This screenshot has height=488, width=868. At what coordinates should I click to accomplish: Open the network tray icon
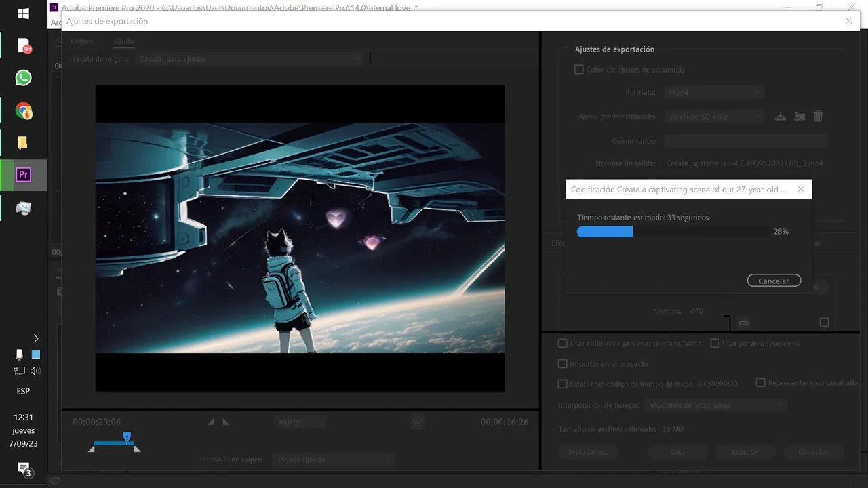pos(19,371)
